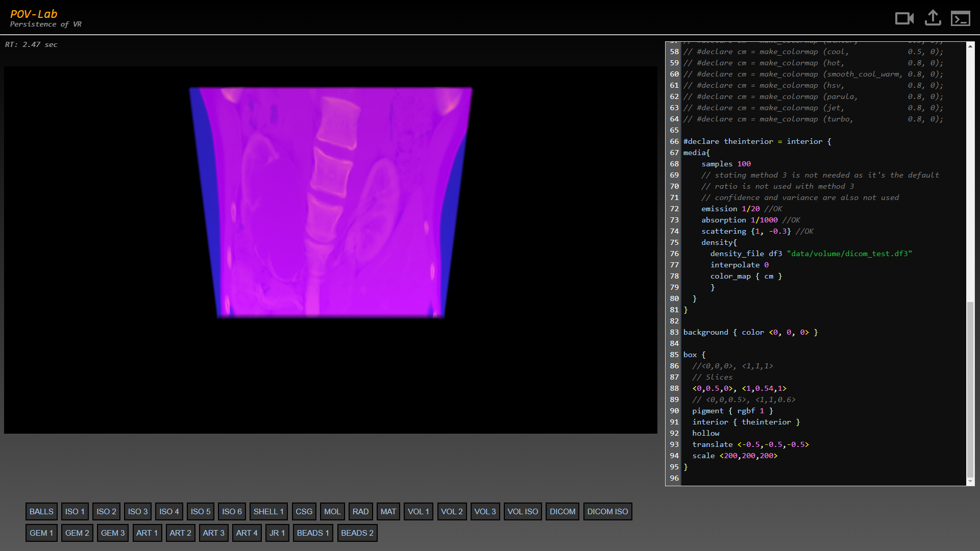Load the DICOM ISO preset
980x551 pixels.
point(607,511)
